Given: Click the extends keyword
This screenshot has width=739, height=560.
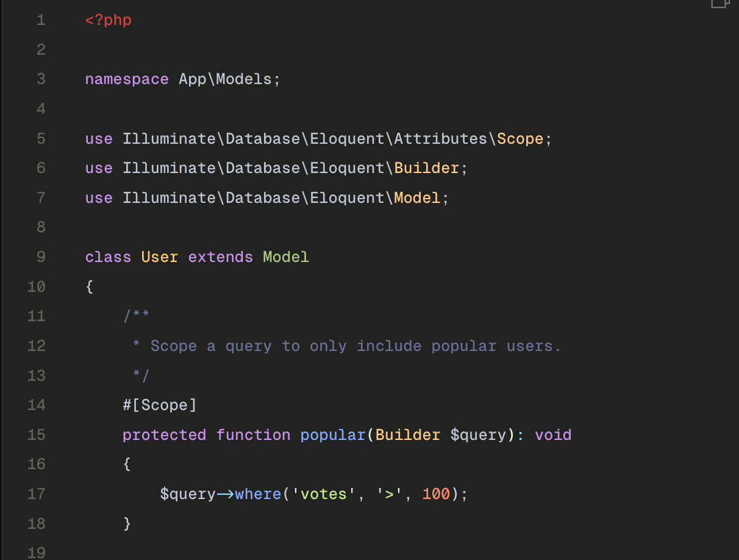Looking at the screenshot, I should click(220, 257).
